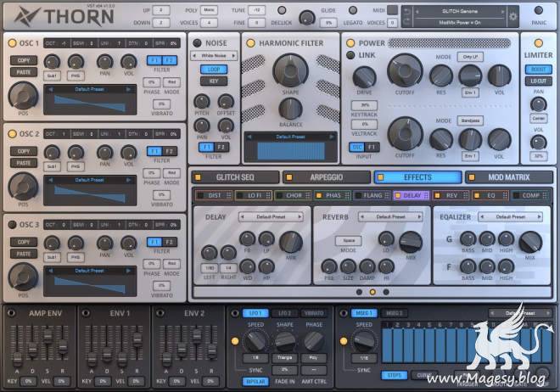Grab the CHOR effect reorder handle
Image resolution: width=560 pixels, height=392 pixels.
pos(307,195)
